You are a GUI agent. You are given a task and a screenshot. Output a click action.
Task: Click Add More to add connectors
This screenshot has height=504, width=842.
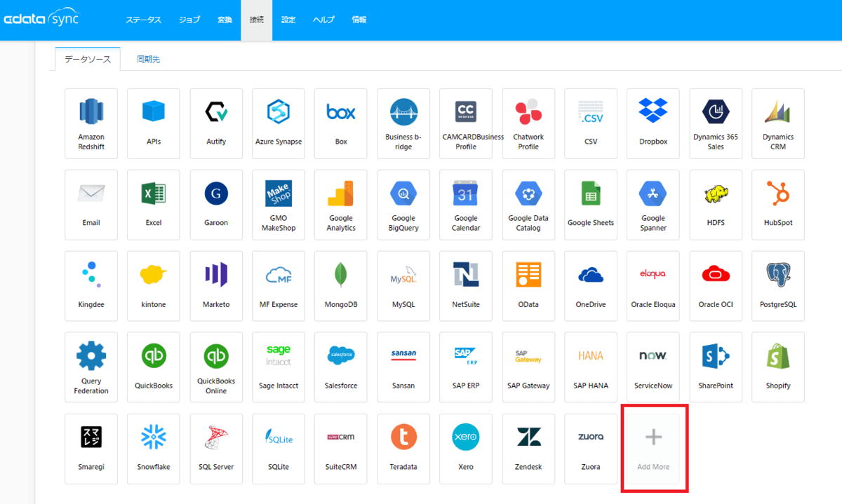point(653,449)
